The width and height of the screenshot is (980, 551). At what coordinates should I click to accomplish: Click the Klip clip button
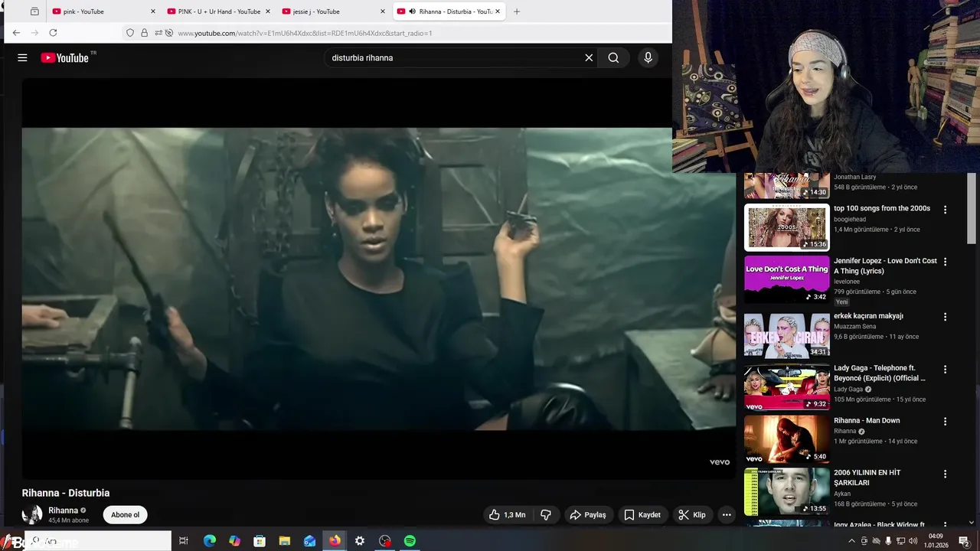692,515
